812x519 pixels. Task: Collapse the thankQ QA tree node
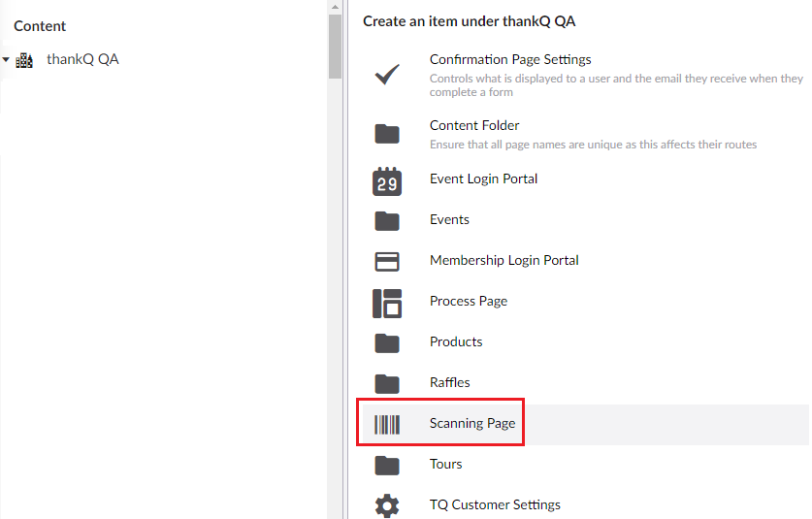point(6,60)
